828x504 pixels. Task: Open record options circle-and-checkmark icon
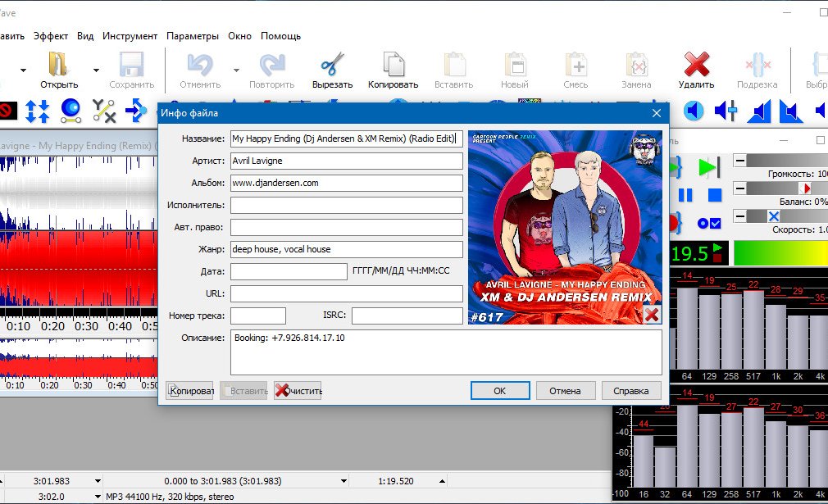709,223
